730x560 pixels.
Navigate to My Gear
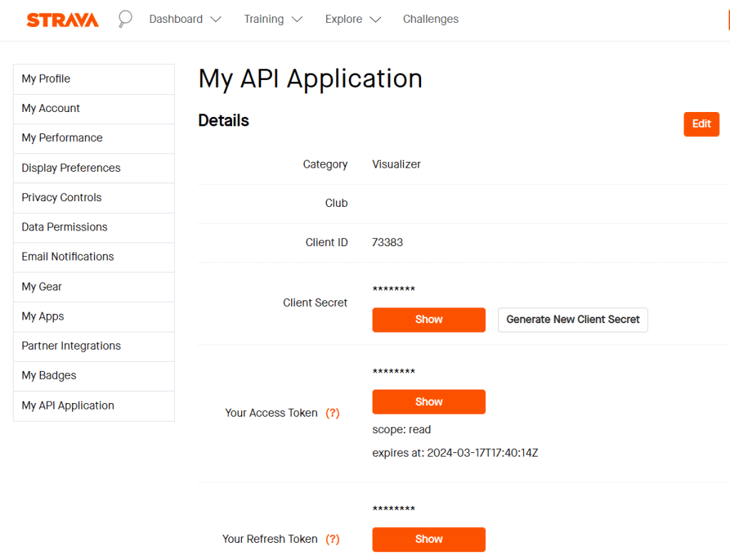pyautogui.click(x=41, y=287)
